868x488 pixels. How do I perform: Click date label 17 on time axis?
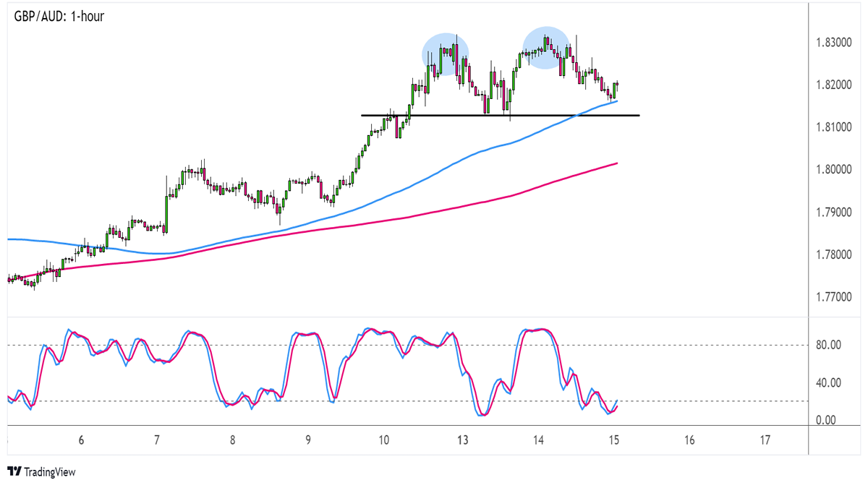pos(765,440)
